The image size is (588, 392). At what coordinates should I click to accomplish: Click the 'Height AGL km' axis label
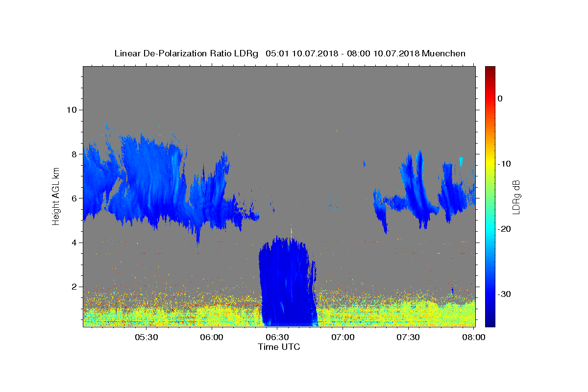point(56,196)
